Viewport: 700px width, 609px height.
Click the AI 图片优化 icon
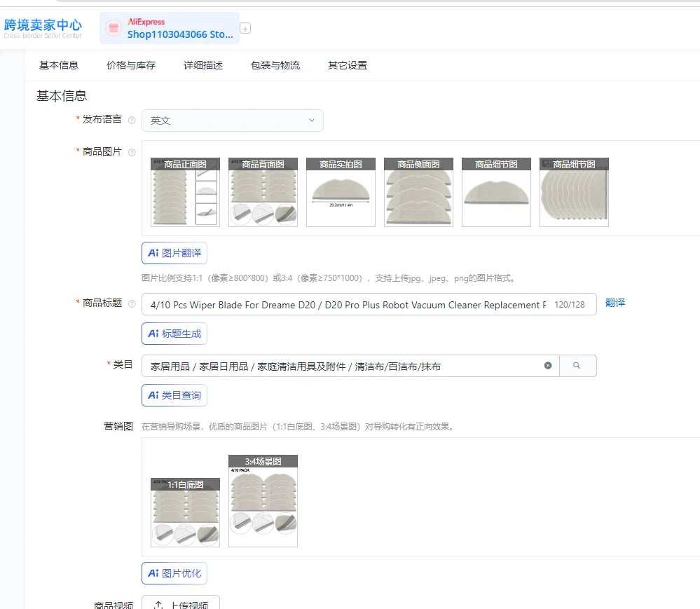[x=154, y=573]
